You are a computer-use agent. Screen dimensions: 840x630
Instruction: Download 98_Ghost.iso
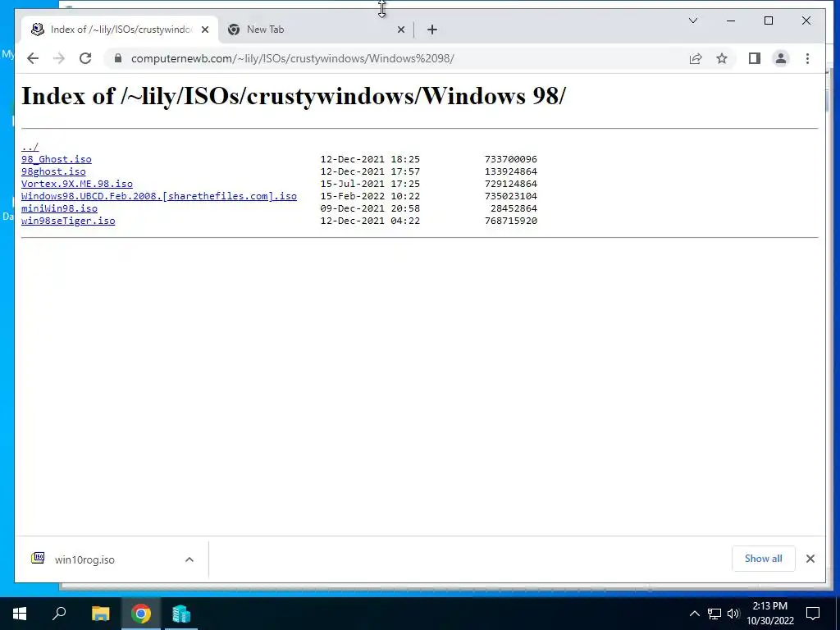[57, 159]
